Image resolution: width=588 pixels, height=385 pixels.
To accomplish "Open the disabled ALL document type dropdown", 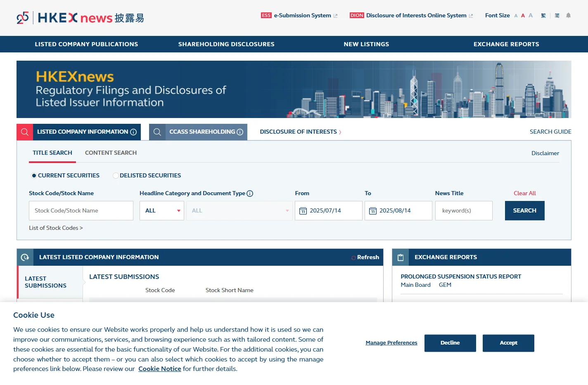I will pos(239,211).
